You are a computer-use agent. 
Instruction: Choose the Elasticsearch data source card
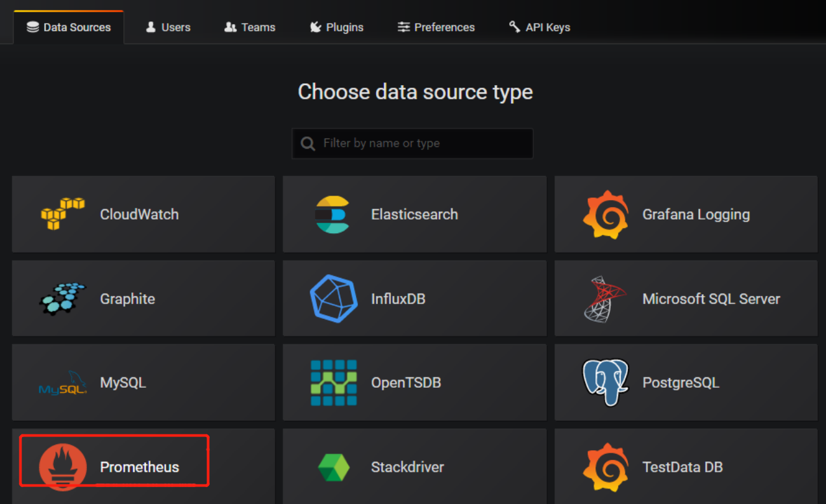click(x=414, y=214)
